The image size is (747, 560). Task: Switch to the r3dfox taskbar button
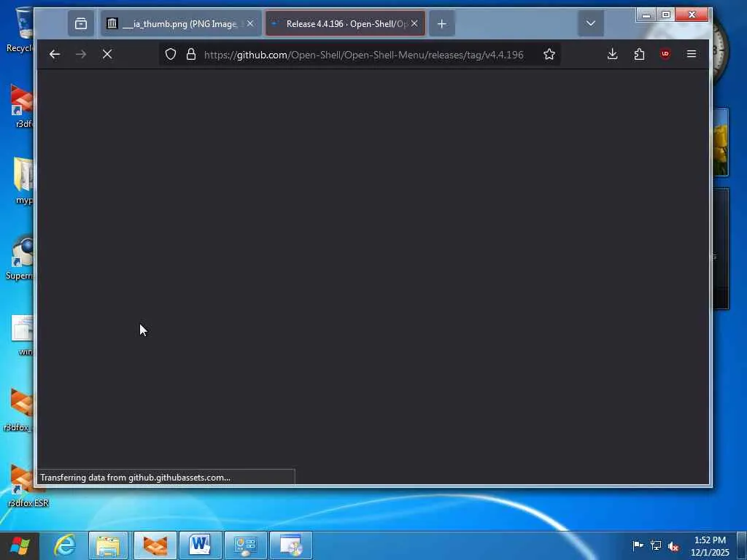tap(155, 545)
